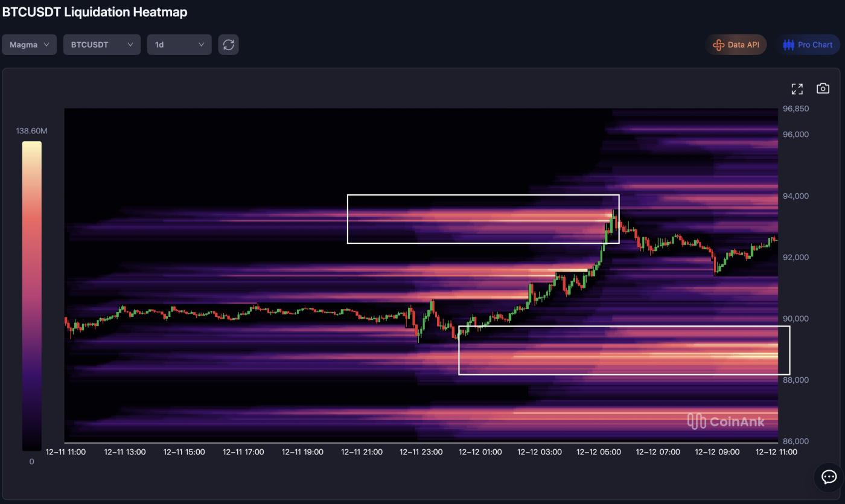Open the chat support bubble
Image resolution: width=845 pixels, height=504 pixels.
pos(828,477)
